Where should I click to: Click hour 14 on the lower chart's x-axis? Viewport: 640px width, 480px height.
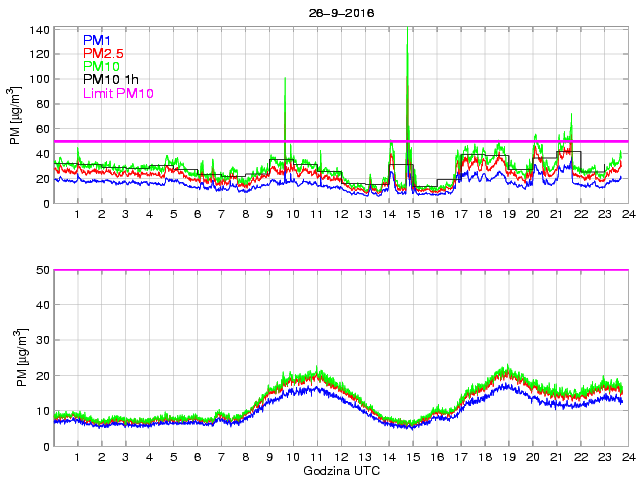click(389, 457)
